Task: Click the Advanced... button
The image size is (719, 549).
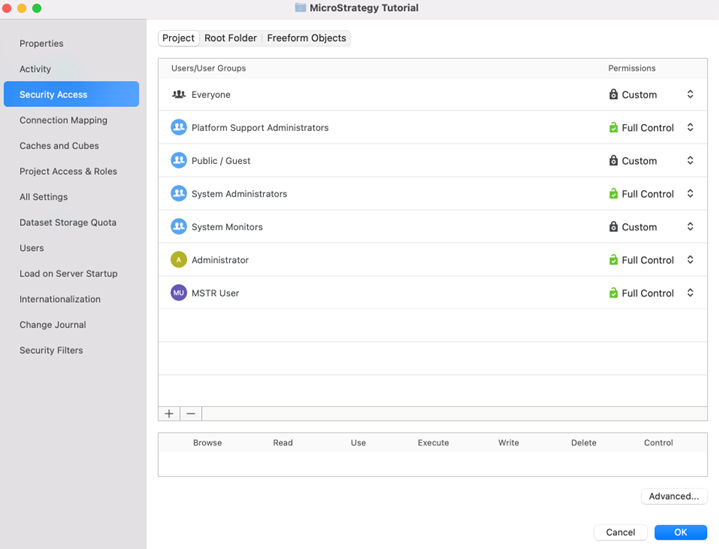Action: (673, 496)
